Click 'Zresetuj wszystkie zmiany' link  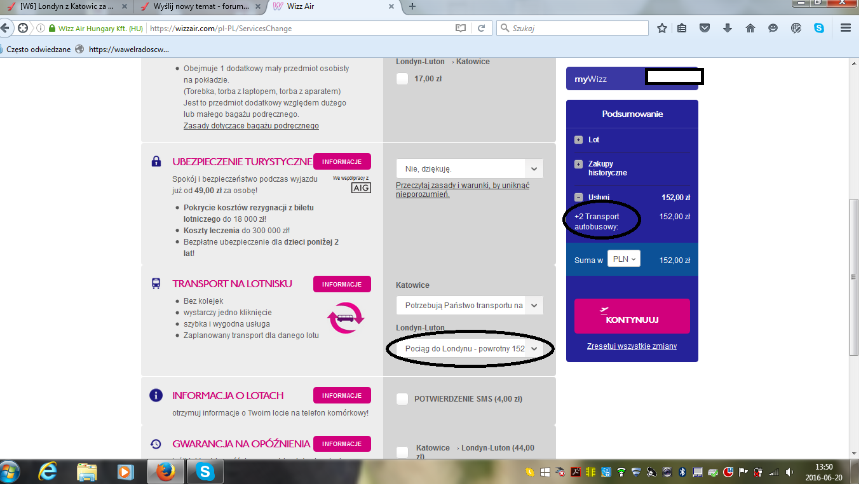pyautogui.click(x=632, y=346)
